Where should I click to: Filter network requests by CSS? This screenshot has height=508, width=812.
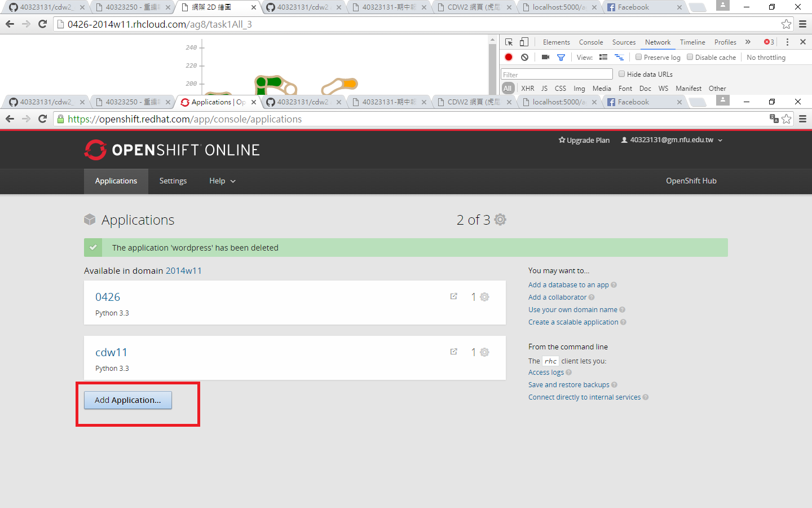click(561, 88)
